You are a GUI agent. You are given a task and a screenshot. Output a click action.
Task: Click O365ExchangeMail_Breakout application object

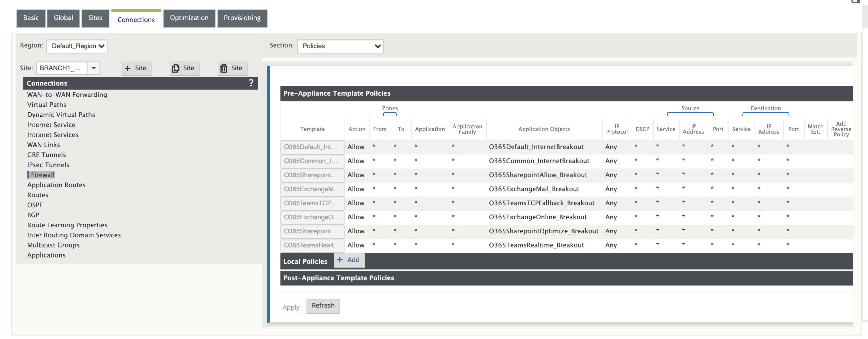pyautogui.click(x=534, y=189)
